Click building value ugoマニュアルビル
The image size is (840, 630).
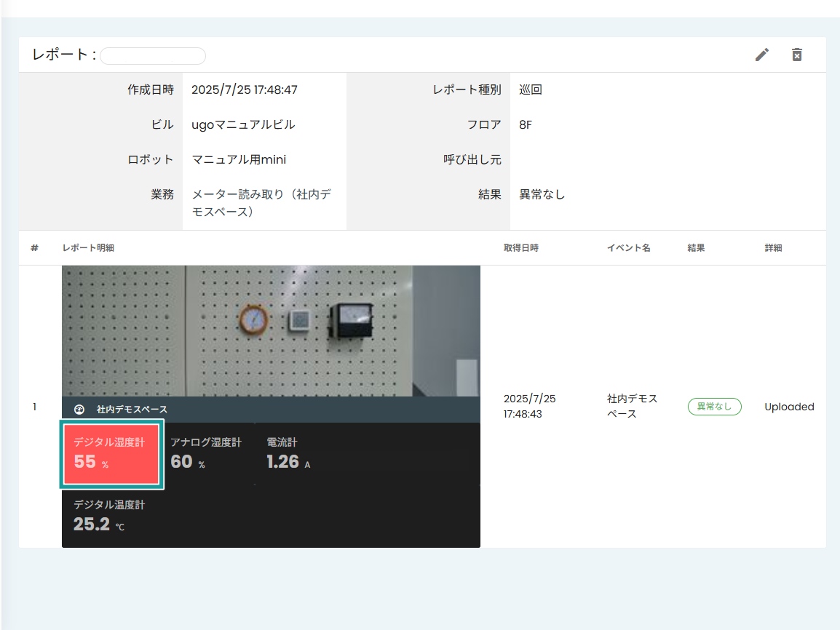tap(243, 124)
